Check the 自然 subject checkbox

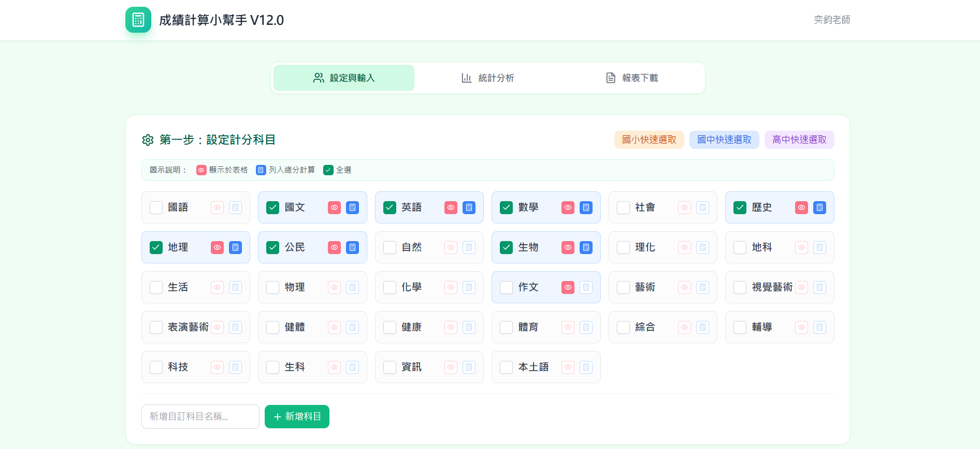point(390,247)
